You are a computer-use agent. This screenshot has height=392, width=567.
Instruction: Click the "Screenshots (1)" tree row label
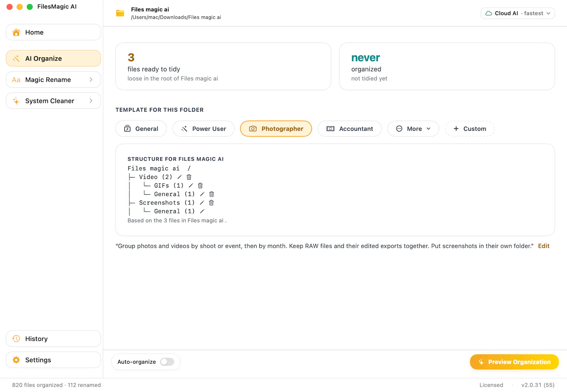167,202
